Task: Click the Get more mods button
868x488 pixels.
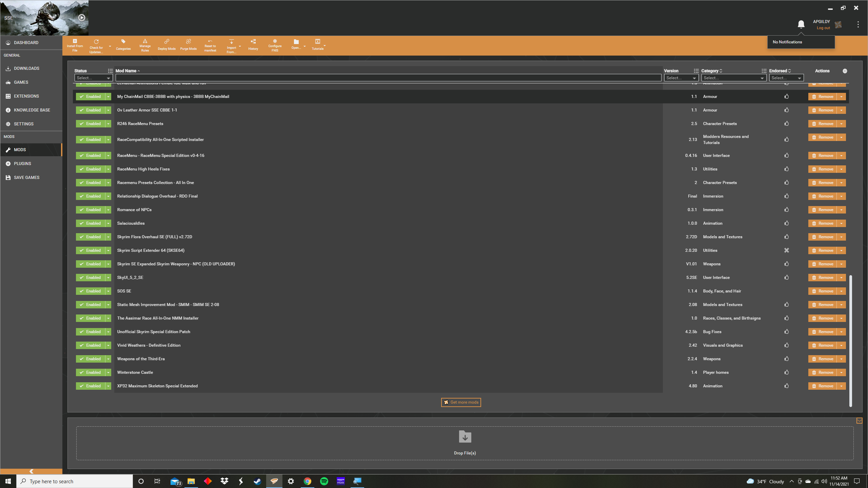Action: (461, 402)
